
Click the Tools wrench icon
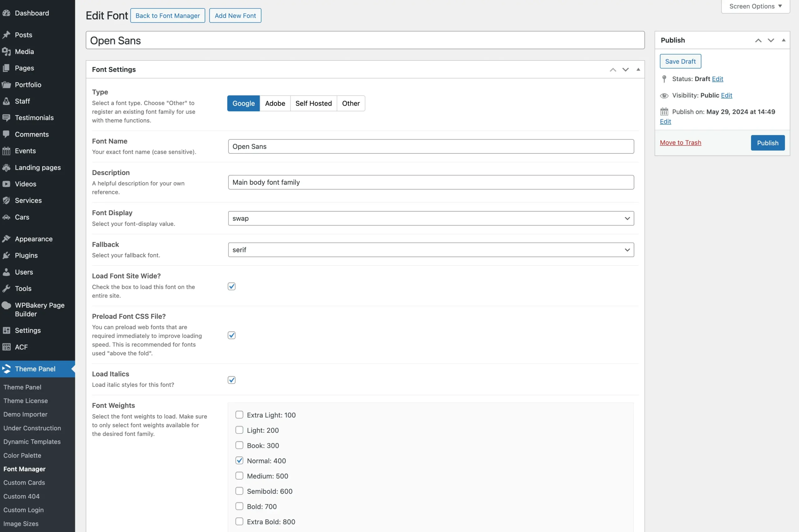[6, 289]
